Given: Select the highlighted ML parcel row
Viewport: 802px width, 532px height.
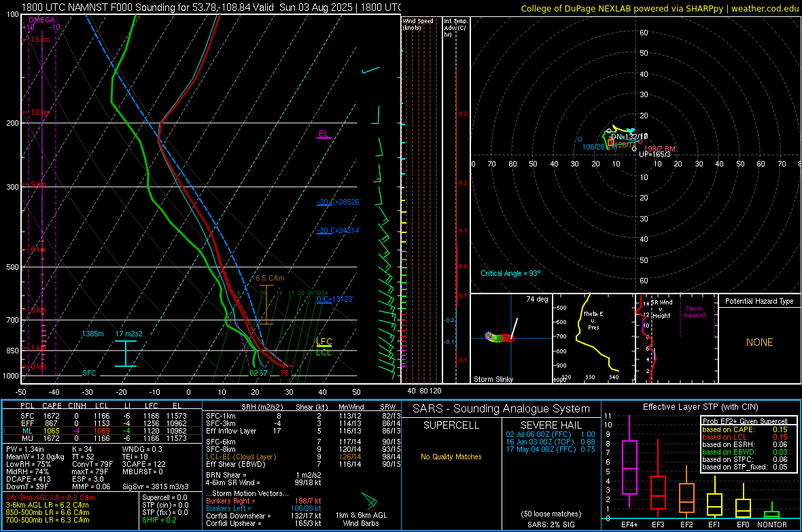Looking at the screenshot, I should (x=102, y=431).
